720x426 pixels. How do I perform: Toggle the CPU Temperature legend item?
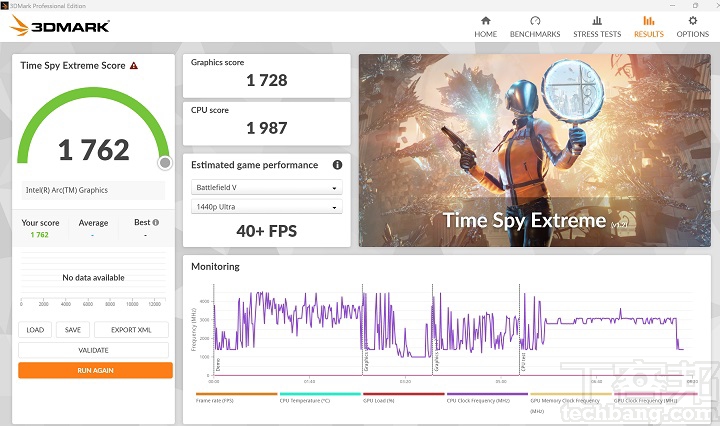point(320,398)
